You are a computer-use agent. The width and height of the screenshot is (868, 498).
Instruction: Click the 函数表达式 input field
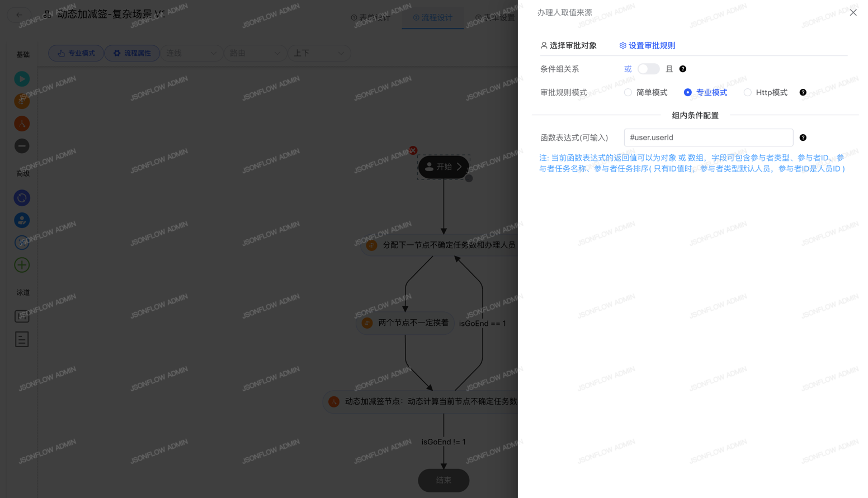pyautogui.click(x=708, y=137)
